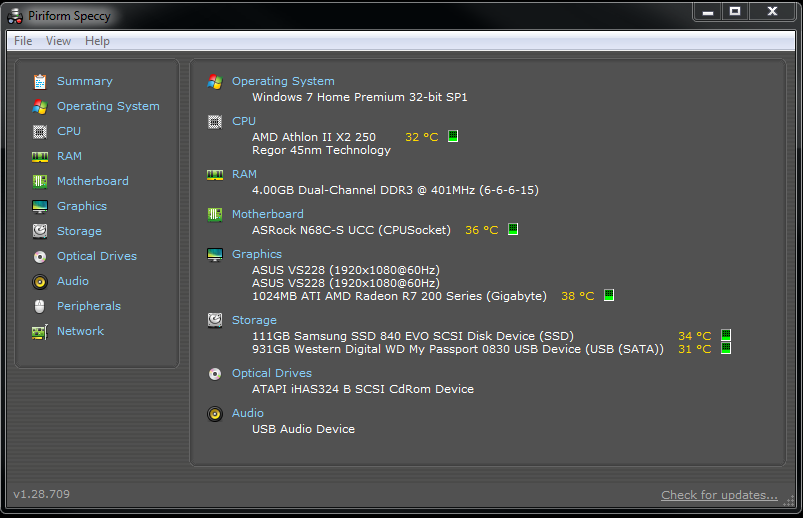803x518 pixels.
Task: Click the green temperature indicator next to motherboard 36 °C
Action: pos(513,229)
